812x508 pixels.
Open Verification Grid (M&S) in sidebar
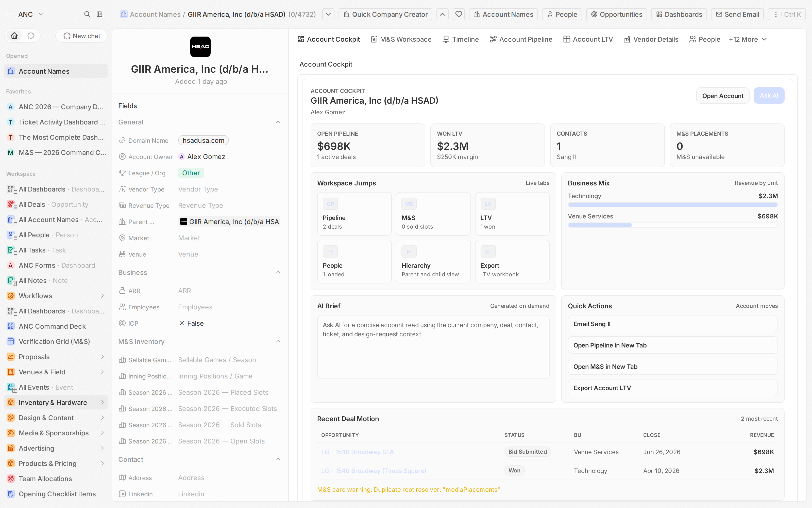(56, 341)
